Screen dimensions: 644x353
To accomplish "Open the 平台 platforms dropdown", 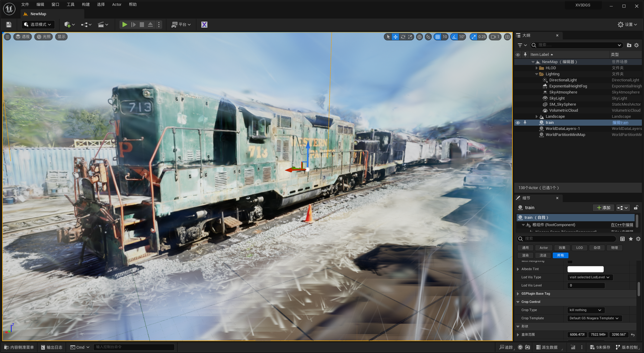I will (181, 25).
